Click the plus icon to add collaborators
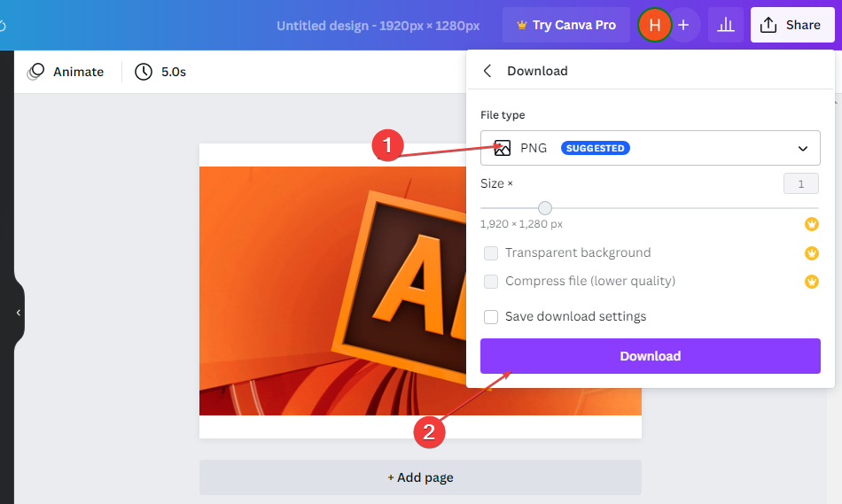The image size is (842, 504). pyautogui.click(x=683, y=25)
